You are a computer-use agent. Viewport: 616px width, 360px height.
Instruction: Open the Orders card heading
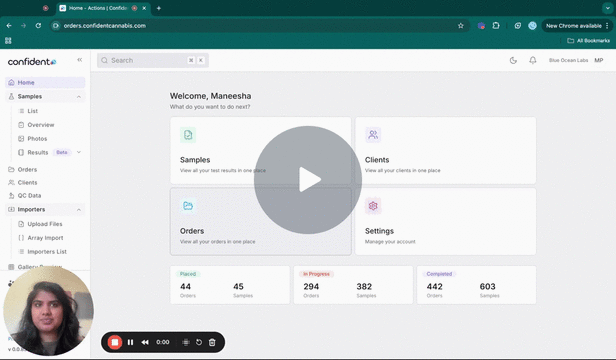coord(192,231)
